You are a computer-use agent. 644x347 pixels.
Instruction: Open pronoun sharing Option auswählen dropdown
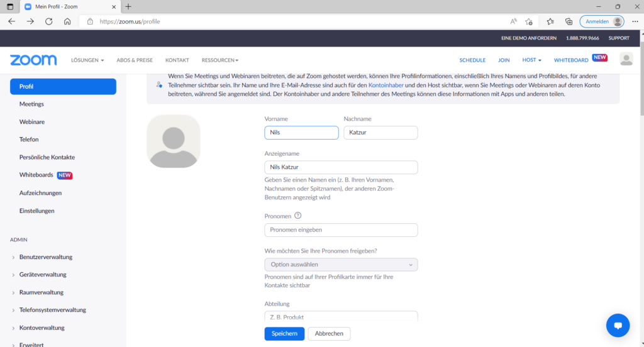(x=341, y=265)
